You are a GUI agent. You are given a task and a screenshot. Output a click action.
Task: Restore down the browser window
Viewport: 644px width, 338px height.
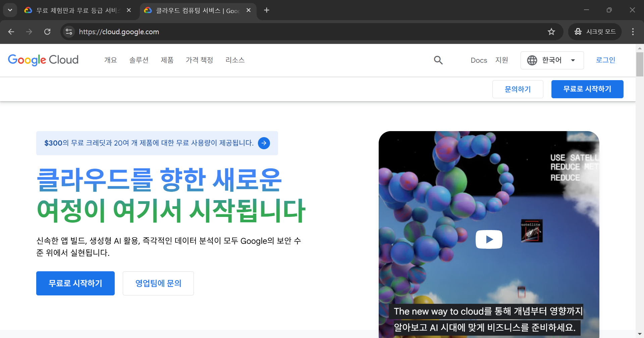[x=609, y=10]
